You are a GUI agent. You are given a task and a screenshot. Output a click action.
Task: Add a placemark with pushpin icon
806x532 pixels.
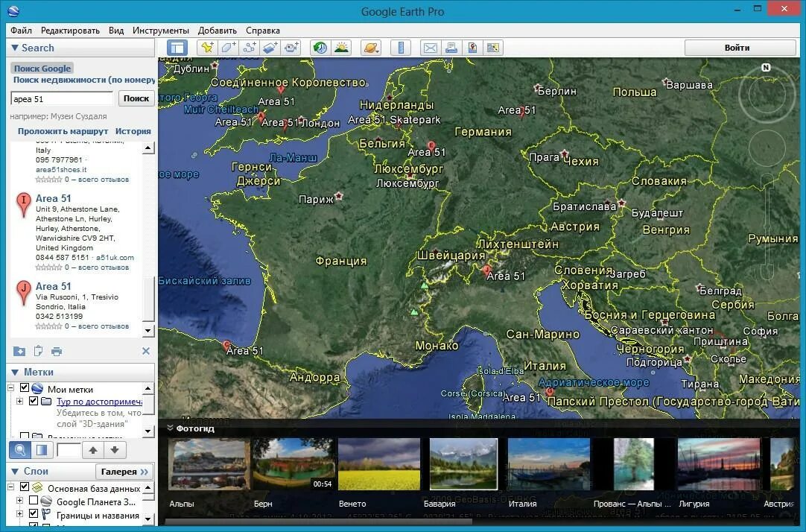tap(207, 48)
